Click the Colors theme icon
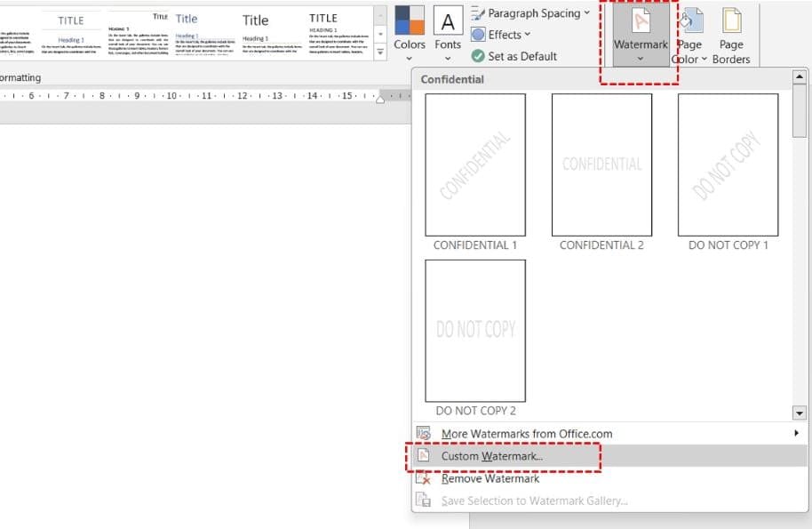Image resolution: width=812 pixels, height=529 pixels. tap(410, 24)
